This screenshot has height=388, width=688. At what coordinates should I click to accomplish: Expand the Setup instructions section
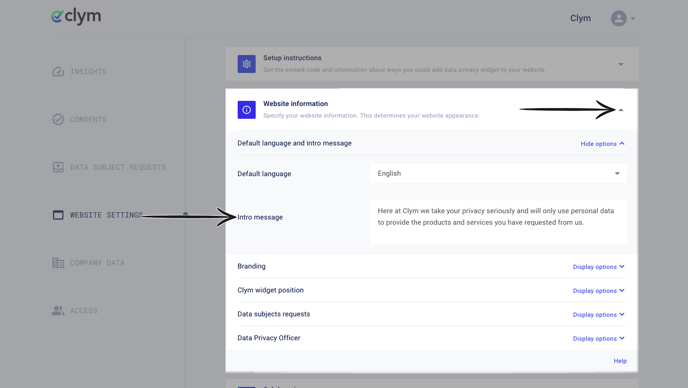click(621, 65)
